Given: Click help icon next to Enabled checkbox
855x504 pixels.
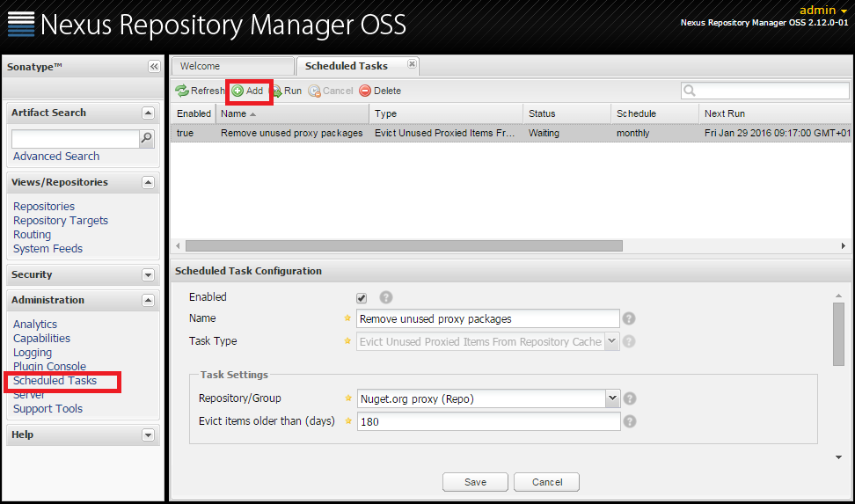Looking at the screenshot, I should [386, 297].
